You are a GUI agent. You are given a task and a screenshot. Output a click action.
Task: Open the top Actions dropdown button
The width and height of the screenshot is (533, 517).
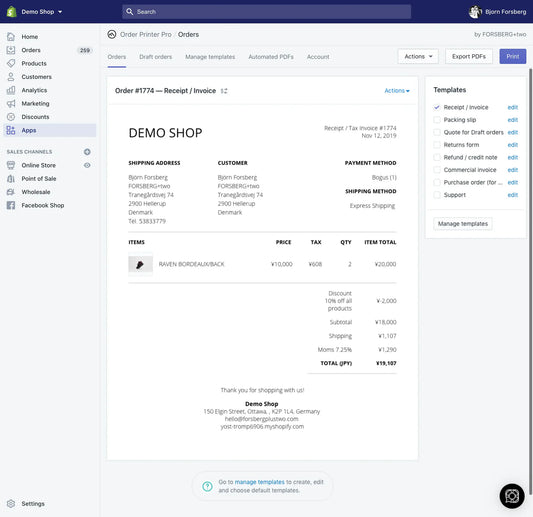[x=418, y=56]
